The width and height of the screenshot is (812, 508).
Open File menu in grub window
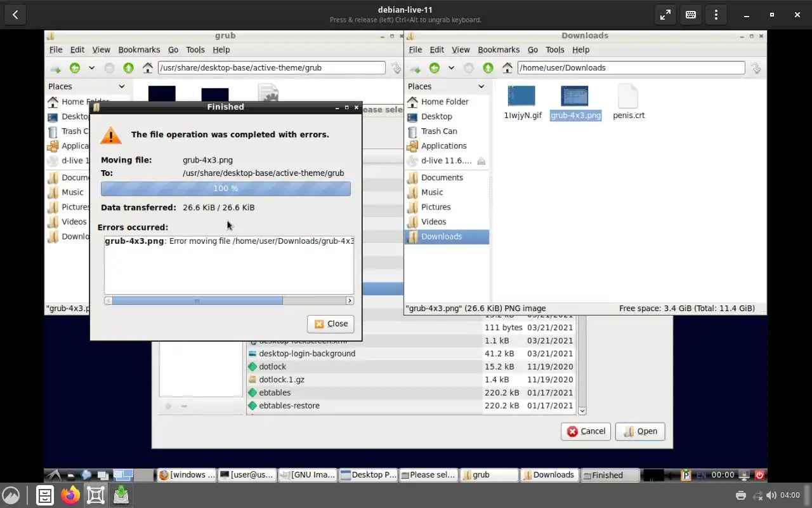click(x=56, y=50)
